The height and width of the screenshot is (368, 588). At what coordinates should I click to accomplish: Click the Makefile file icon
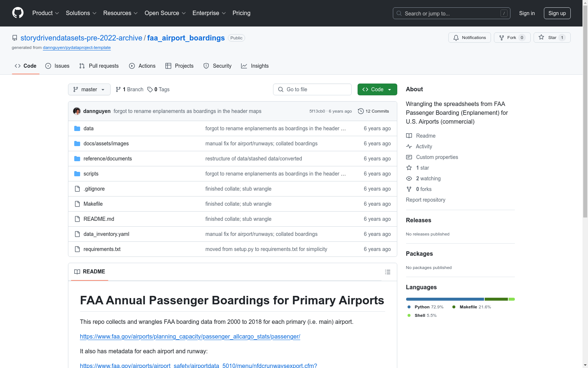[x=77, y=204]
